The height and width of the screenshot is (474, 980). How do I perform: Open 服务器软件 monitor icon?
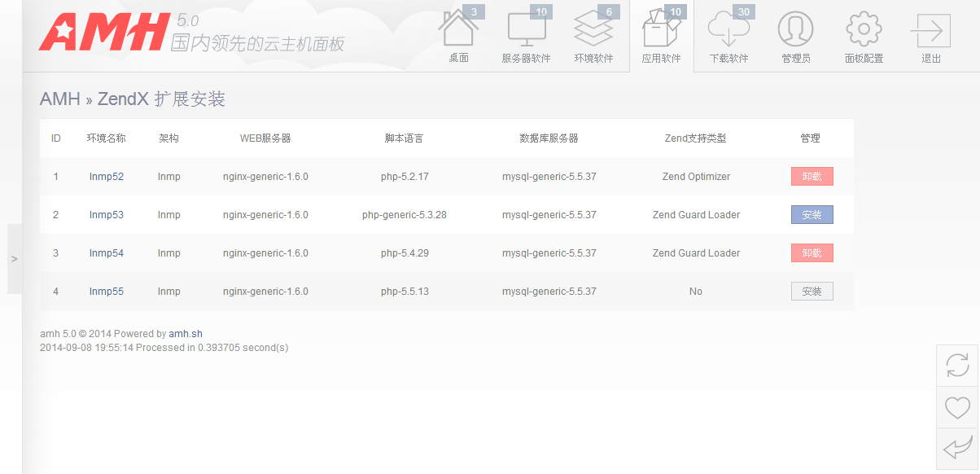click(x=526, y=33)
